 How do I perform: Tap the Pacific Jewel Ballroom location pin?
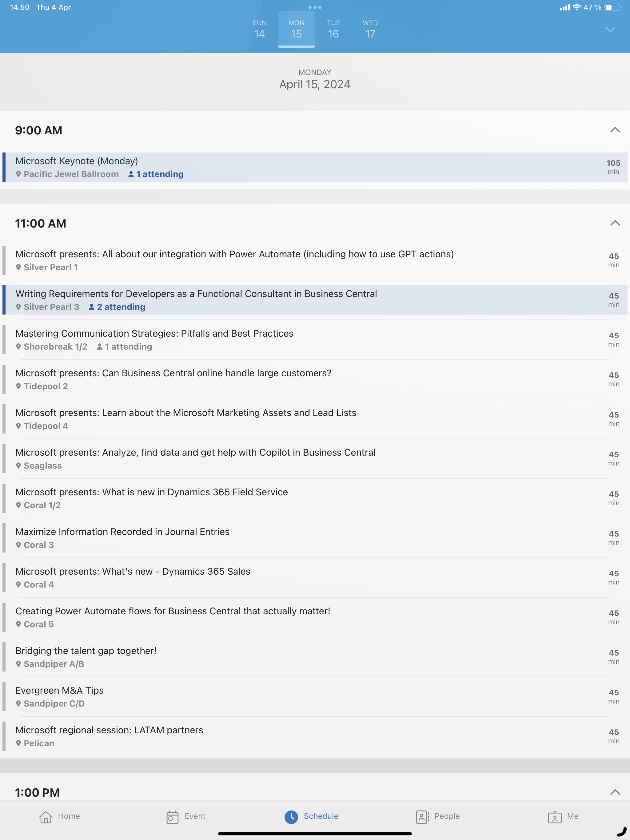18,174
